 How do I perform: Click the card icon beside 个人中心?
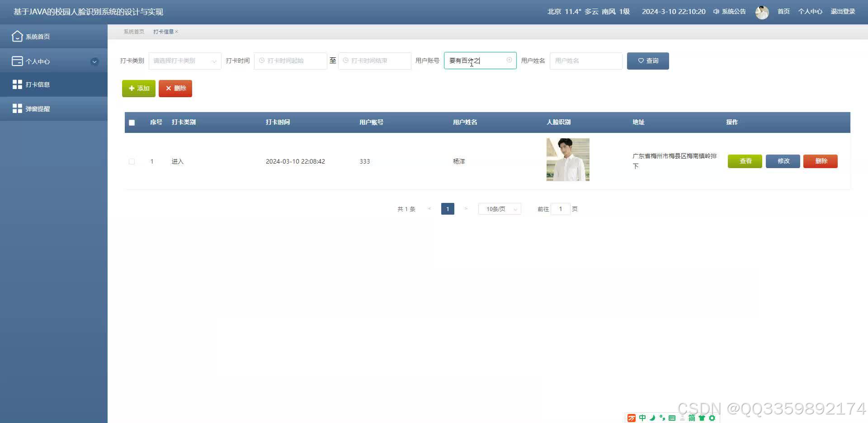point(17,61)
